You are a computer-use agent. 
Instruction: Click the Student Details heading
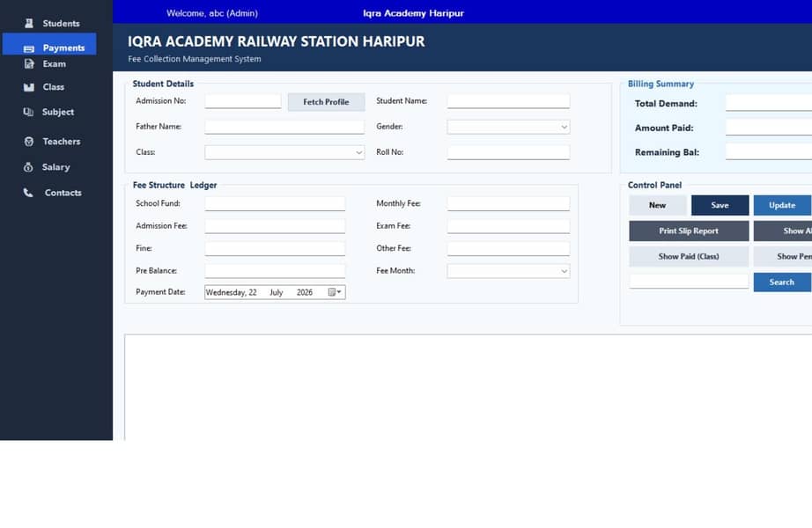coord(163,84)
